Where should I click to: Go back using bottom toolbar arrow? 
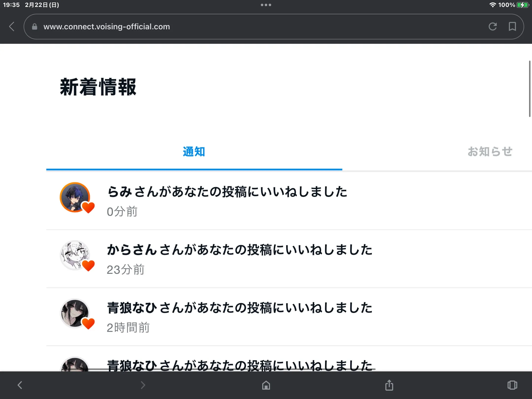20,385
